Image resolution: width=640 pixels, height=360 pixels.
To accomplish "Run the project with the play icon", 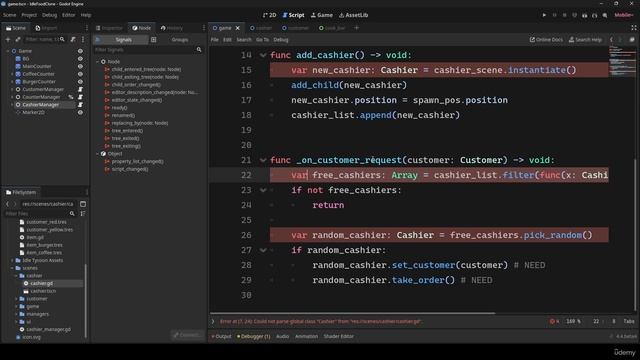I will (x=544, y=15).
